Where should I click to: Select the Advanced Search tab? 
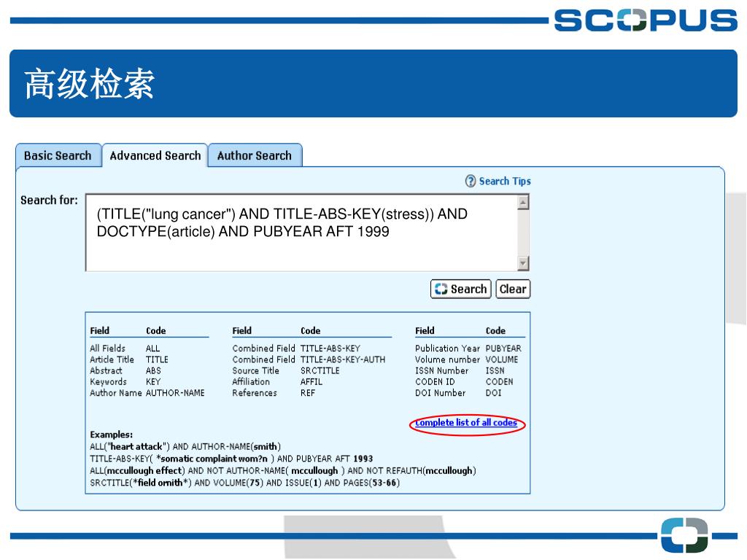[x=155, y=155]
